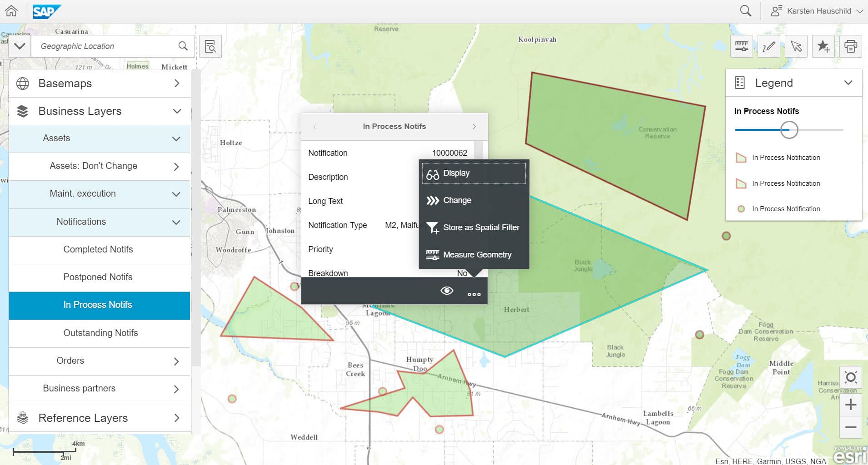
Task: Print the map with the printer icon
Action: click(x=850, y=46)
